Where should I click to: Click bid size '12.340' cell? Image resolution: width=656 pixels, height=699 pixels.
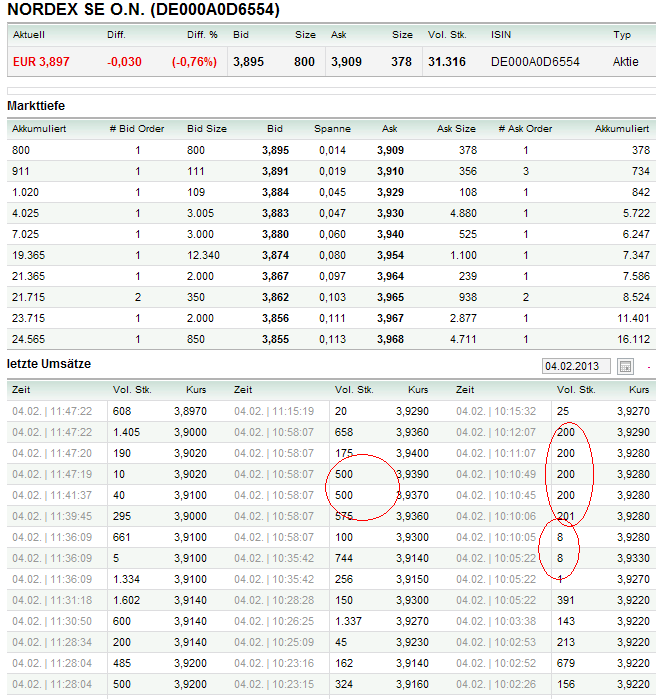[x=203, y=255]
